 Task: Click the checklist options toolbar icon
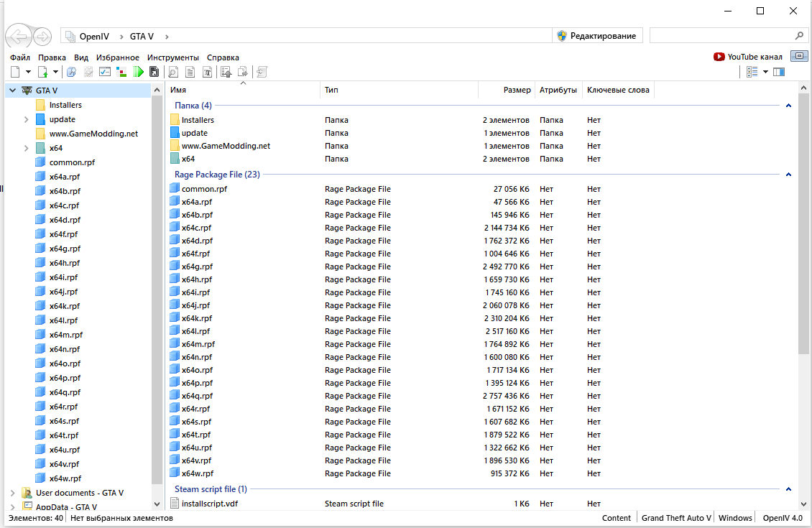(x=105, y=72)
